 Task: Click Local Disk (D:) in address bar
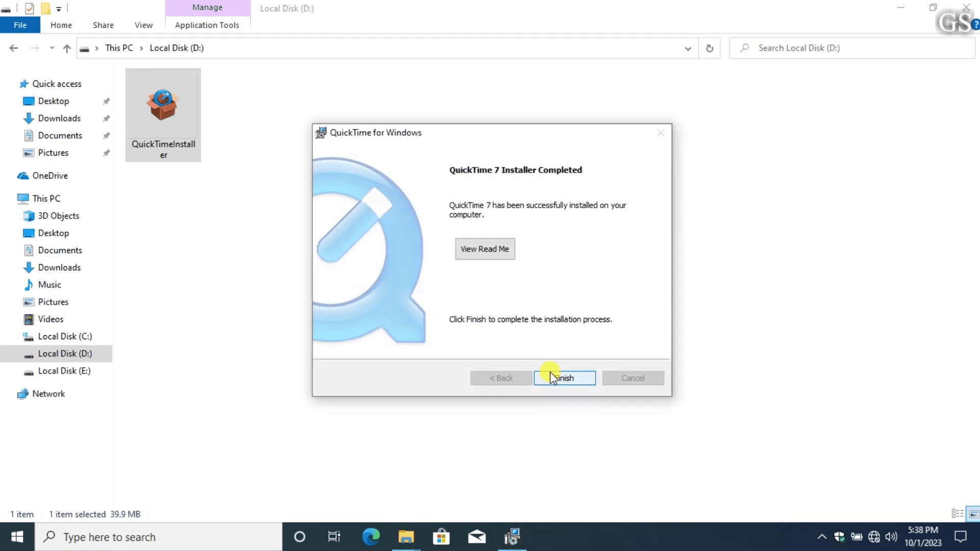[177, 48]
